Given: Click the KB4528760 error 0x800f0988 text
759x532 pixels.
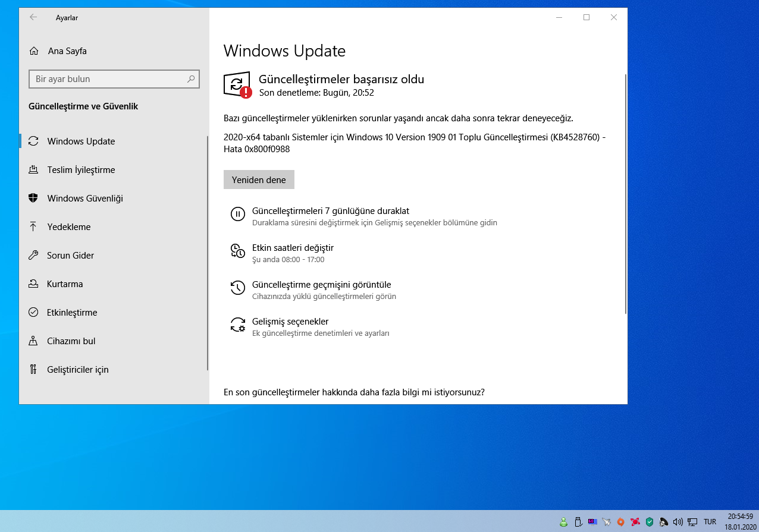Looking at the screenshot, I should click(x=415, y=143).
